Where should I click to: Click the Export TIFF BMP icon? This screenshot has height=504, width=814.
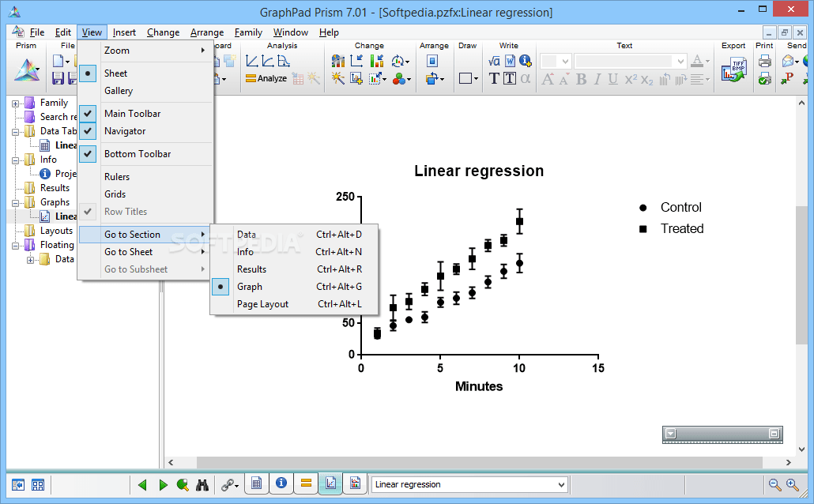coord(733,70)
